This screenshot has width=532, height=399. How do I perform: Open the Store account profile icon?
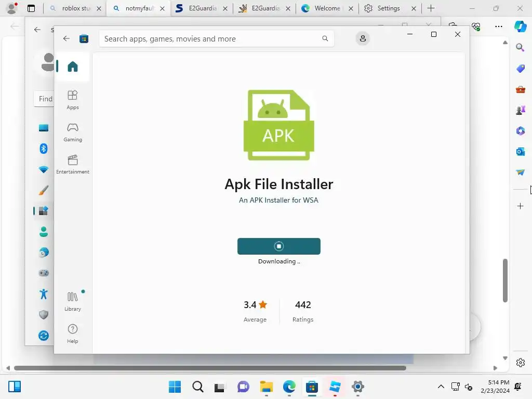[363, 38]
